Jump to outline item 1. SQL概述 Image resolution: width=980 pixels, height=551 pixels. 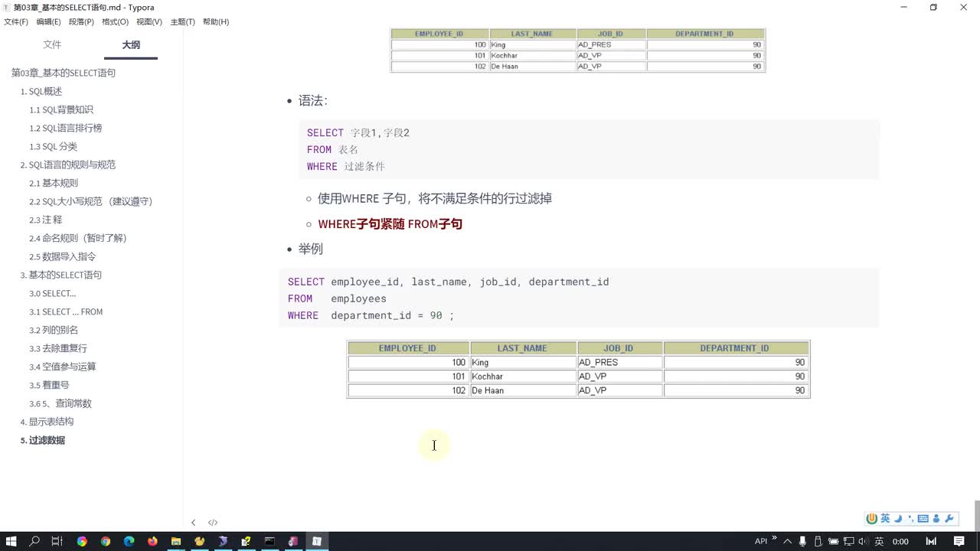(x=41, y=91)
